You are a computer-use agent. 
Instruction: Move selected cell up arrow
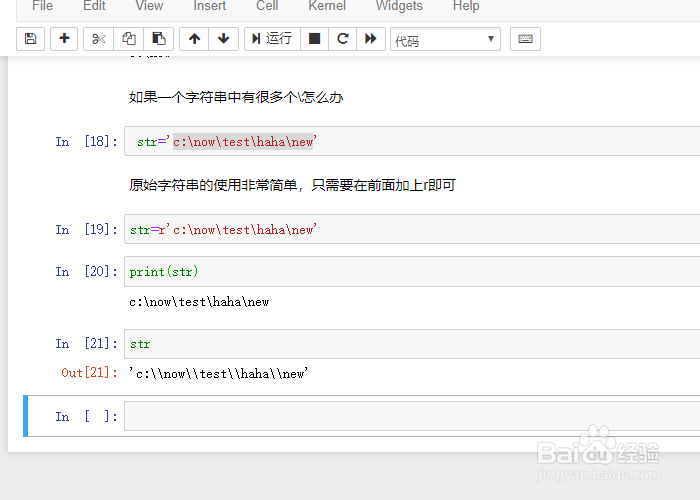[194, 39]
